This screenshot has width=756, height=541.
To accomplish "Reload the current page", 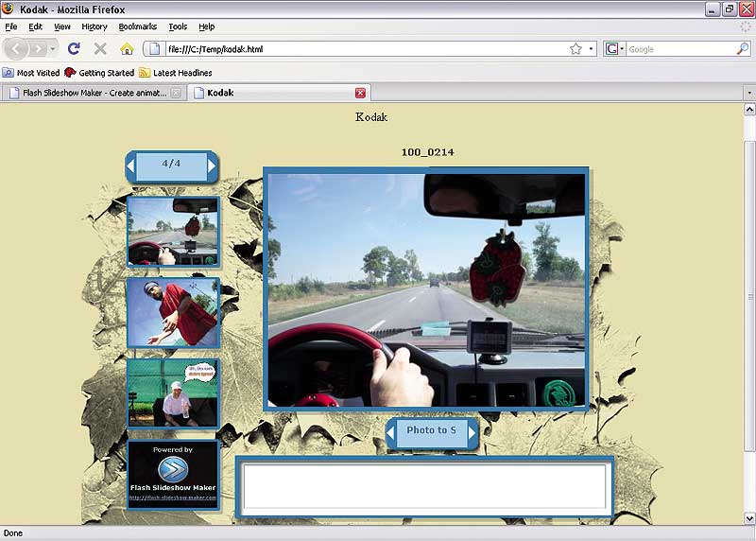I will [x=74, y=49].
